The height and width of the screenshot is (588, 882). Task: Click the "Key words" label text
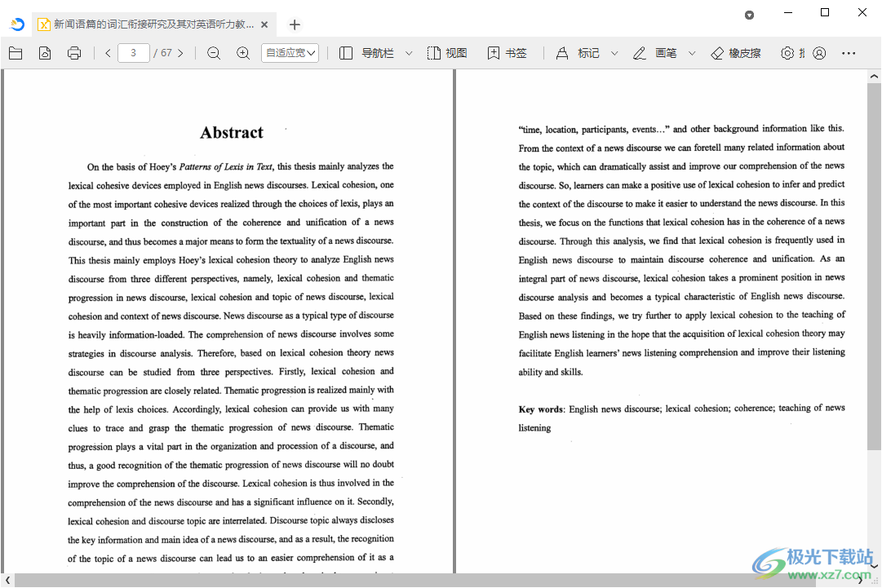pyautogui.click(x=541, y=409)
